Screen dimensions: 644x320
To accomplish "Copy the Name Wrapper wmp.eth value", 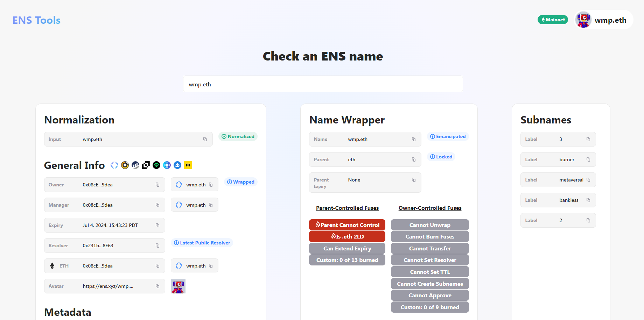I will click(413, 139).
